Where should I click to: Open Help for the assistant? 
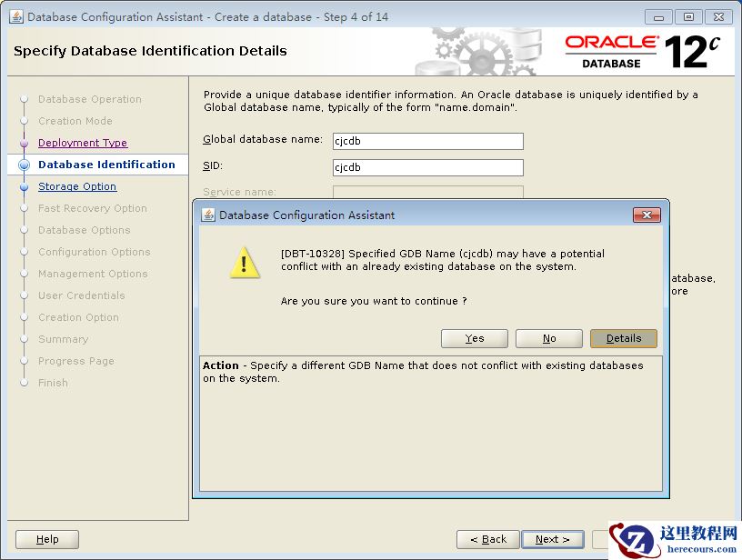tap(47, 539)
